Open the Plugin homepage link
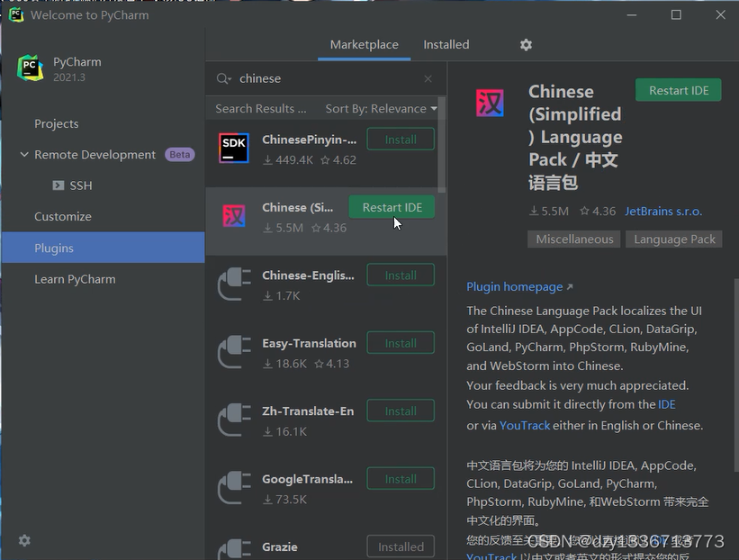The width and height of the screenshot is (739, 560). point(514,286)
